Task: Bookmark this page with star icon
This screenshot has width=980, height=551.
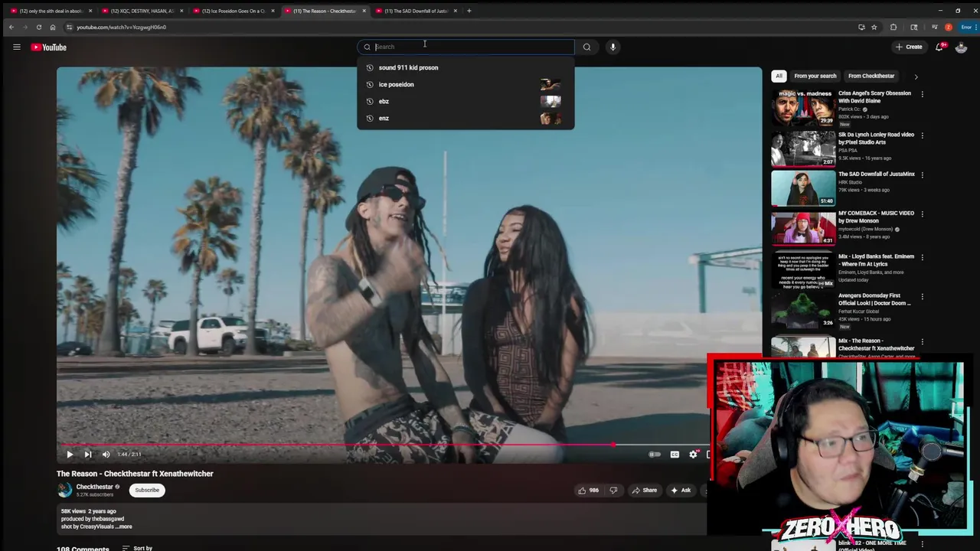Action: pos(874,27)
